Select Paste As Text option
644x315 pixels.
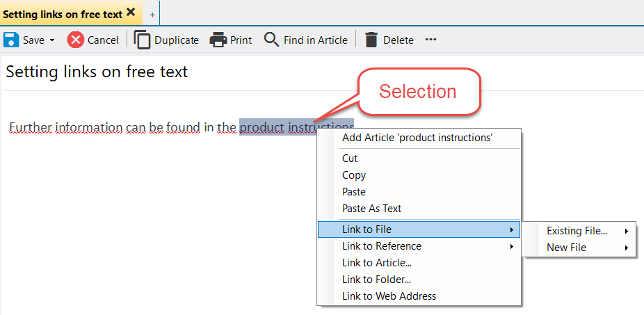pos(371,209)
